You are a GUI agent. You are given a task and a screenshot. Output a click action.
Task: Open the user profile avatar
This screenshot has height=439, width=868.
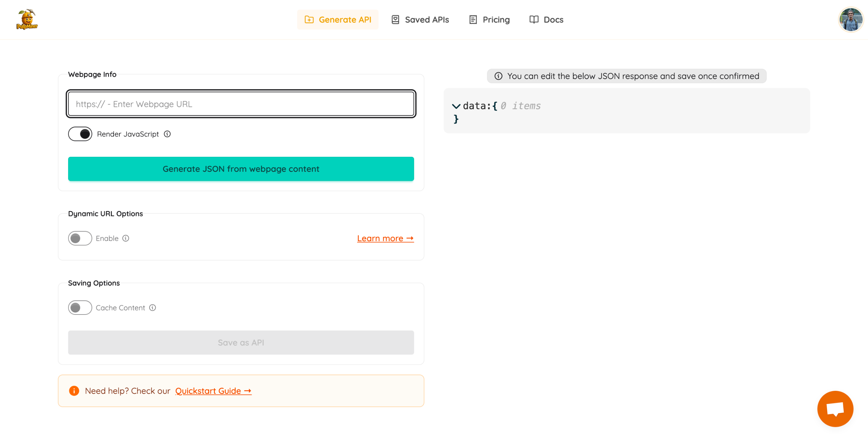tap(850, 20)
